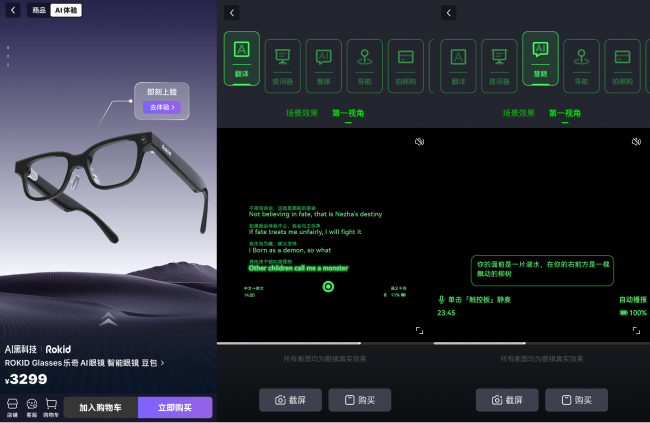Choose 提词器 teleprompter in the middle panel
This screenshot has width=650, height=423.
283,66
